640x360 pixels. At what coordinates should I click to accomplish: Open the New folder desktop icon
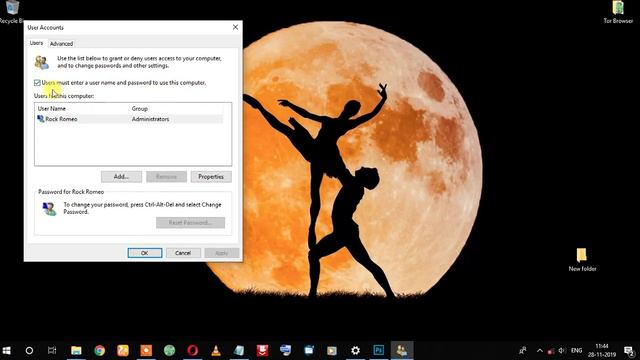(582, 260)
